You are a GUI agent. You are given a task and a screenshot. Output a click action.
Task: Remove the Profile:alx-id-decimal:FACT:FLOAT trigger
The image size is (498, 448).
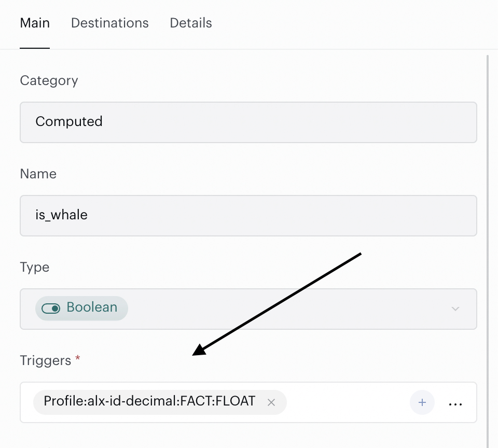coord(271,402)
